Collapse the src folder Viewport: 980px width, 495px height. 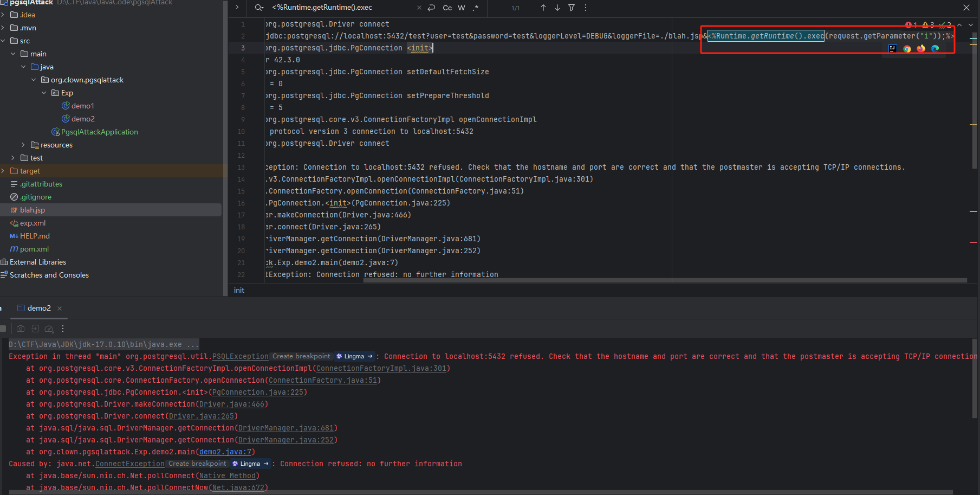coord(4,41)
